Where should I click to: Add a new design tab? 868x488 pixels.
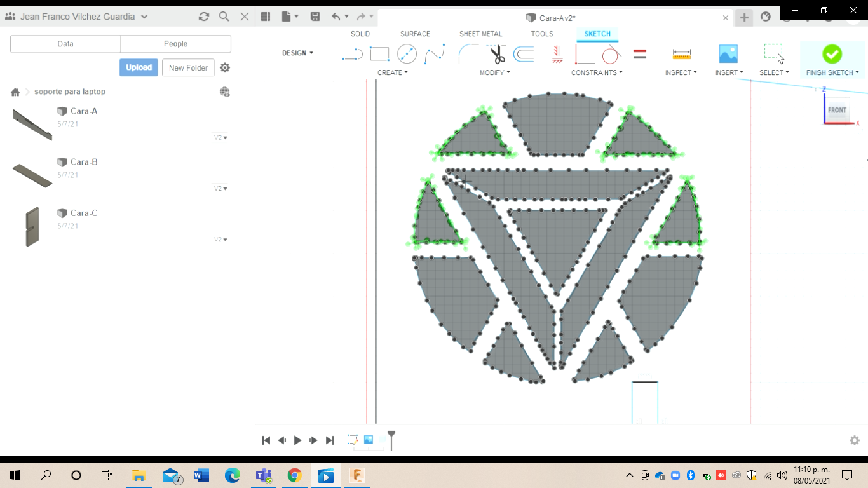[744, 17]
